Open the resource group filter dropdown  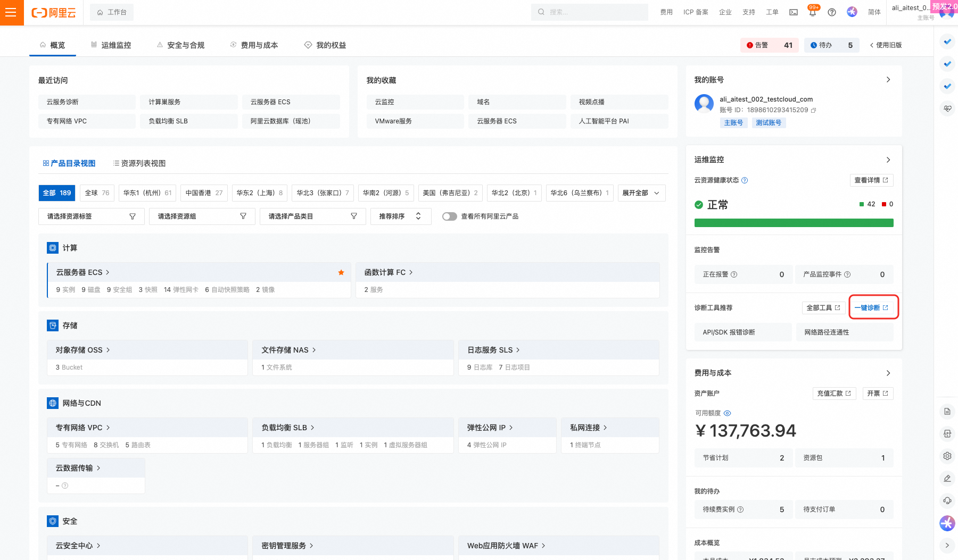[x=202, y=216]
